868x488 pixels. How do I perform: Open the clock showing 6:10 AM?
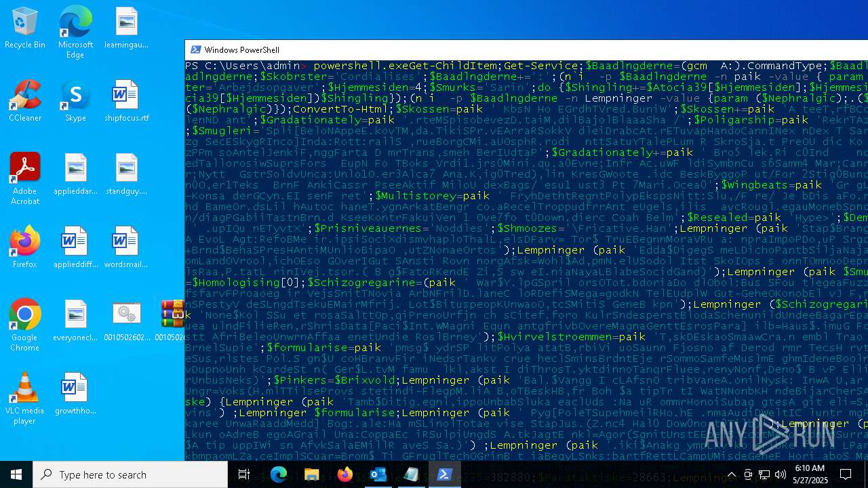click(x=810, y=474)
